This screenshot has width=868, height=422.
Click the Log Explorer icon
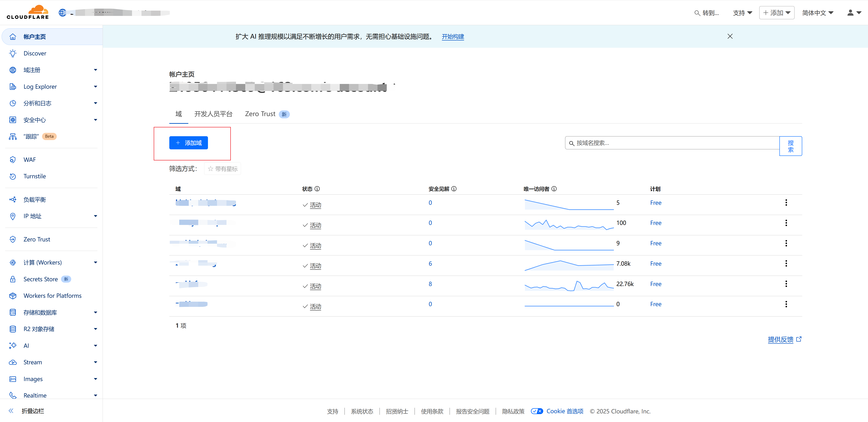(13, 87)
